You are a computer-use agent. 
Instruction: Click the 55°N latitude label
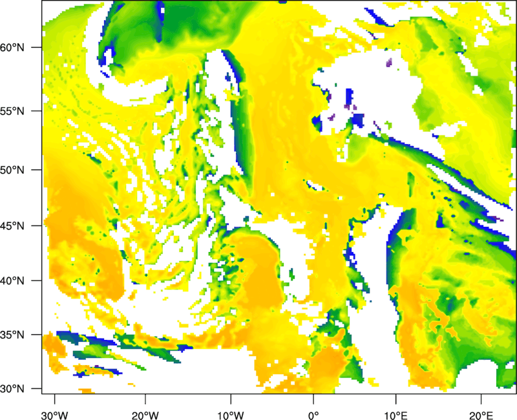point(12,110)
